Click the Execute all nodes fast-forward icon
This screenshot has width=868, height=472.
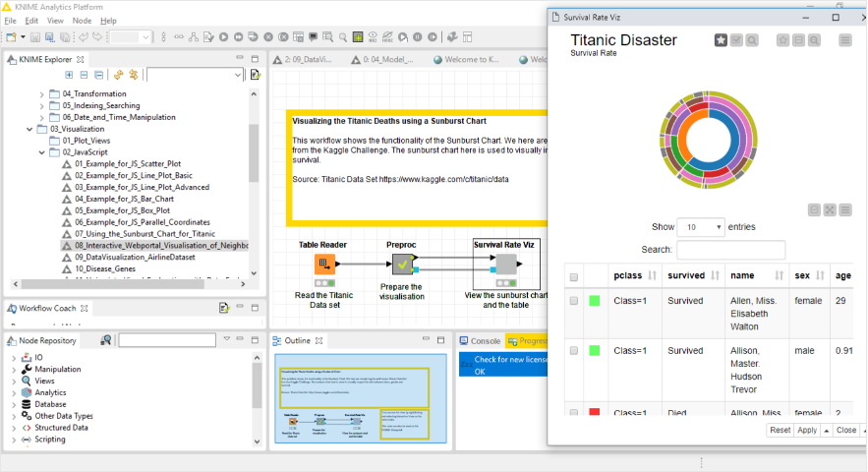click(239, 37)
